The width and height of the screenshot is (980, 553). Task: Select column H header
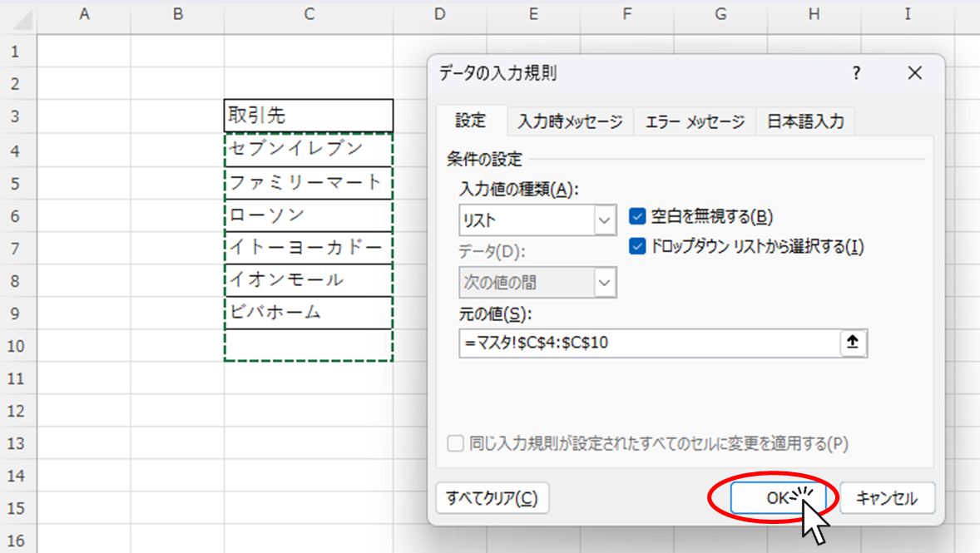point(814,15)
